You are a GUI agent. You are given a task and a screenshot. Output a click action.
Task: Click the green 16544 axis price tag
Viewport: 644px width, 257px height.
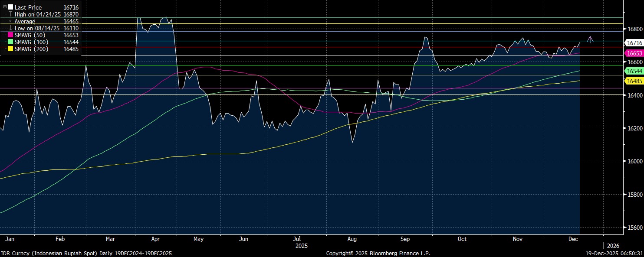(x=634, y=71)
